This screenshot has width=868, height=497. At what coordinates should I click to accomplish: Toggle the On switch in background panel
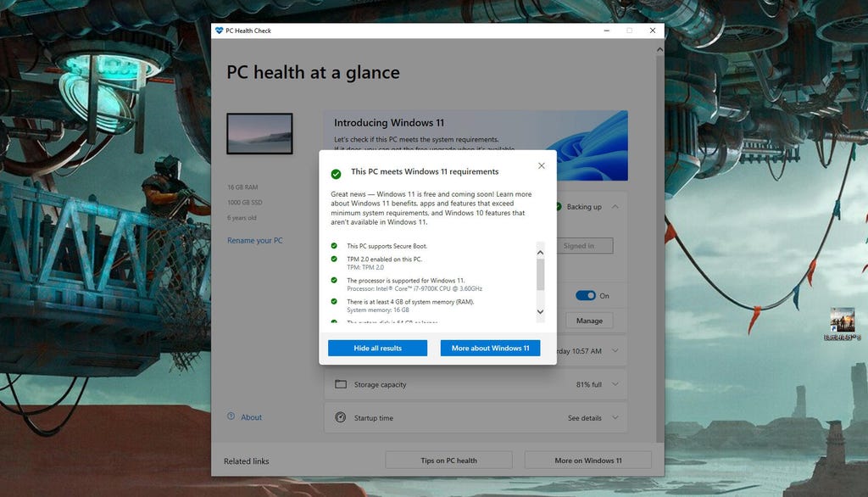tap(586, 295)
